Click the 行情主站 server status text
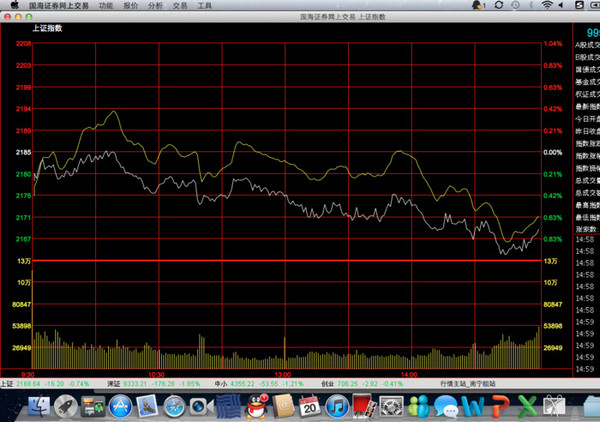 point(468,383)
